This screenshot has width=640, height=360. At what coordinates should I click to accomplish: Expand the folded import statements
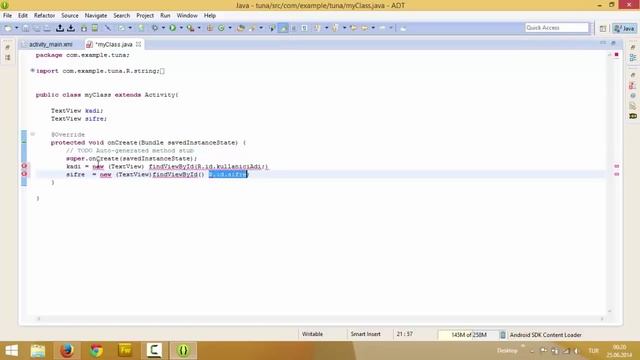(x=32, y=71)
